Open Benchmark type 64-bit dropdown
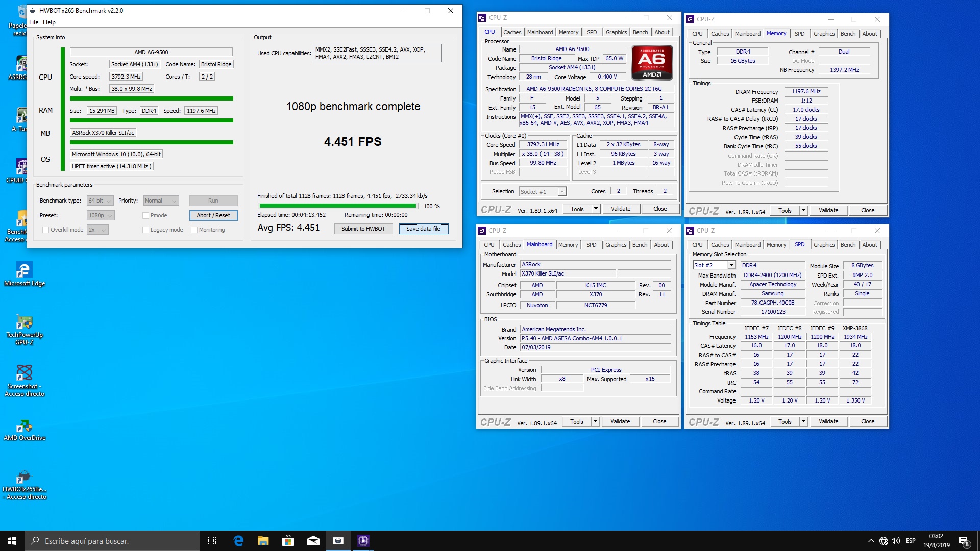980x551 pixels. pos(100,201)
